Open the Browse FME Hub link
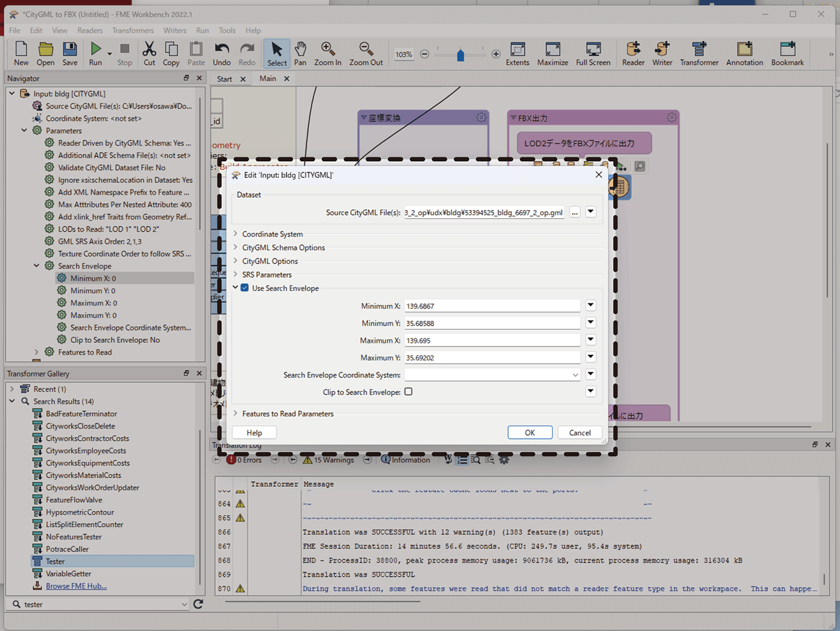This screenshot has width=840, height=631. click(77, 586)
